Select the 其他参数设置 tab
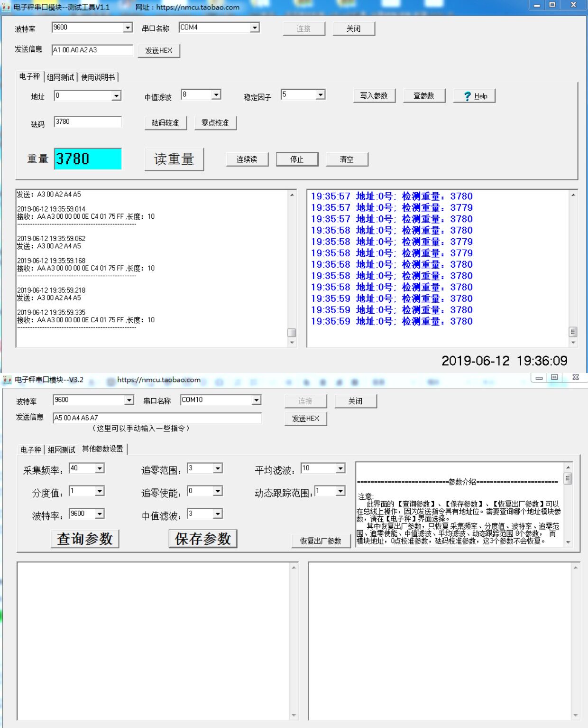This screenshot has width=588, height=728. (x=102, y=449)
